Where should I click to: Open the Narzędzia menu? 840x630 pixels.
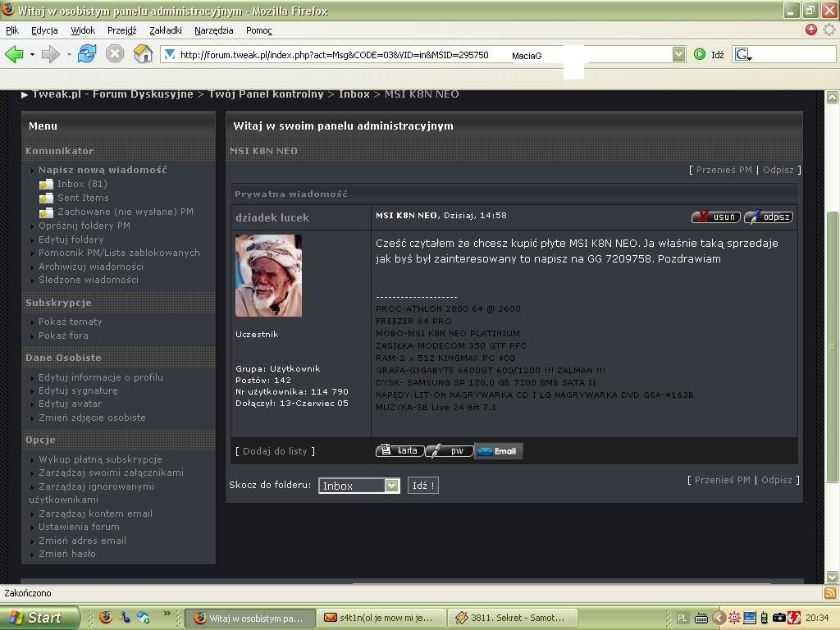[214, 30]
